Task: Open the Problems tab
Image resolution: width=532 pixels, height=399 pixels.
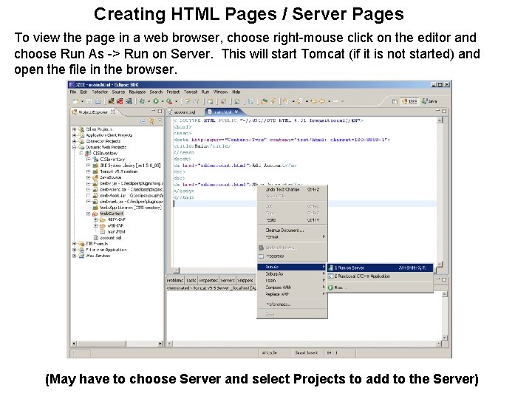Action: pyautogui.click(x=175, y=281)
